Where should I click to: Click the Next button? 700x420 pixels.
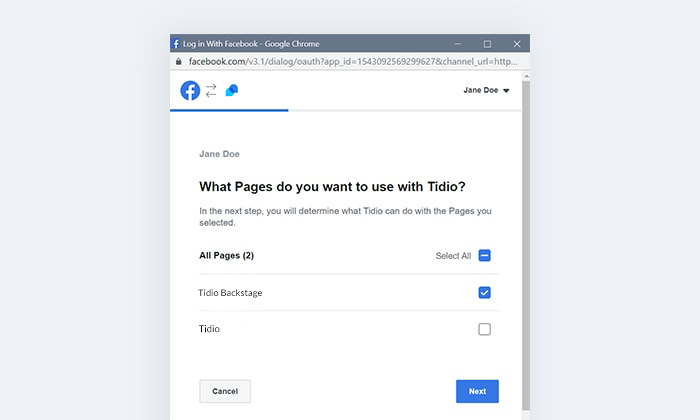click(x=477, y=391)
